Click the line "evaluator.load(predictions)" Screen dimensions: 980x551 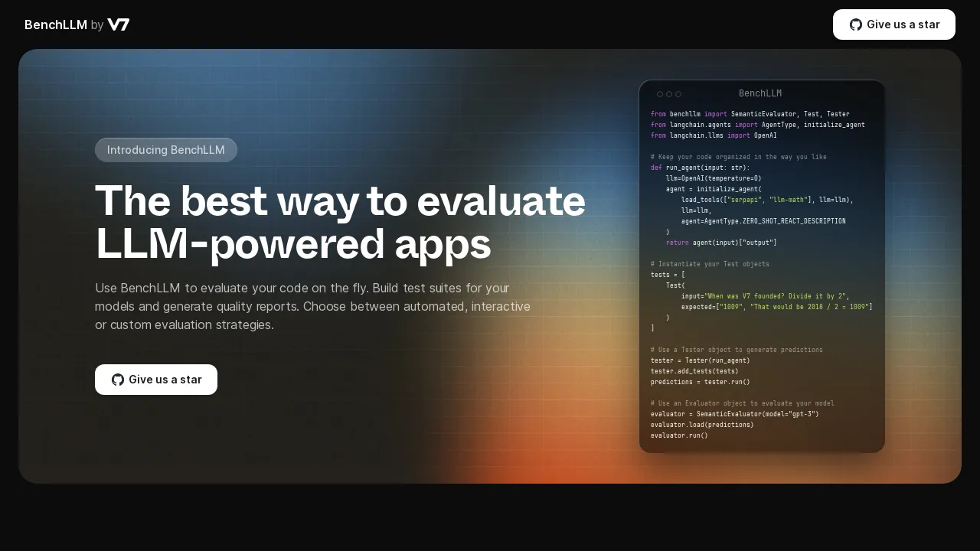pyautogui.click(x=702, y=425)
